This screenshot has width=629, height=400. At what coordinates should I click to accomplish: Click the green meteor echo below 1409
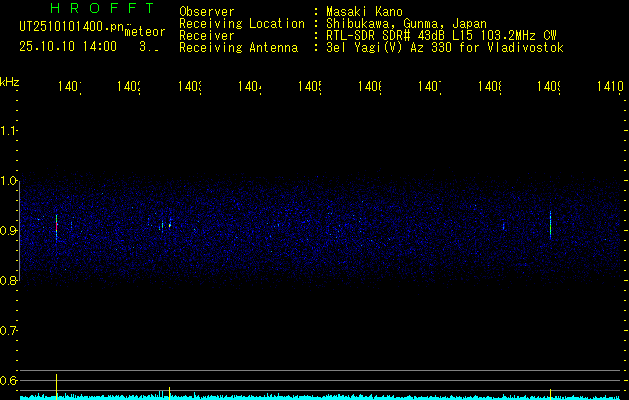point(550,224)
